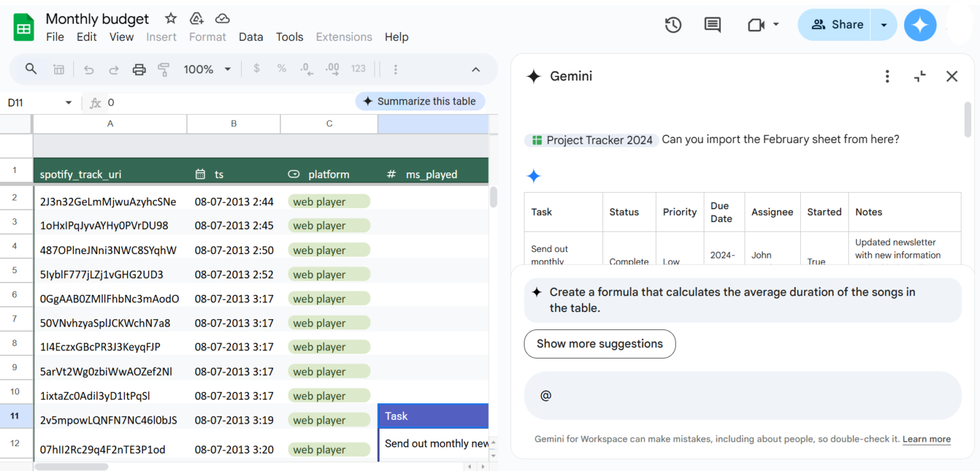Screen dimensions: 980x471
Task: Open the Extensions menu
Action: [x=343, y=36]
